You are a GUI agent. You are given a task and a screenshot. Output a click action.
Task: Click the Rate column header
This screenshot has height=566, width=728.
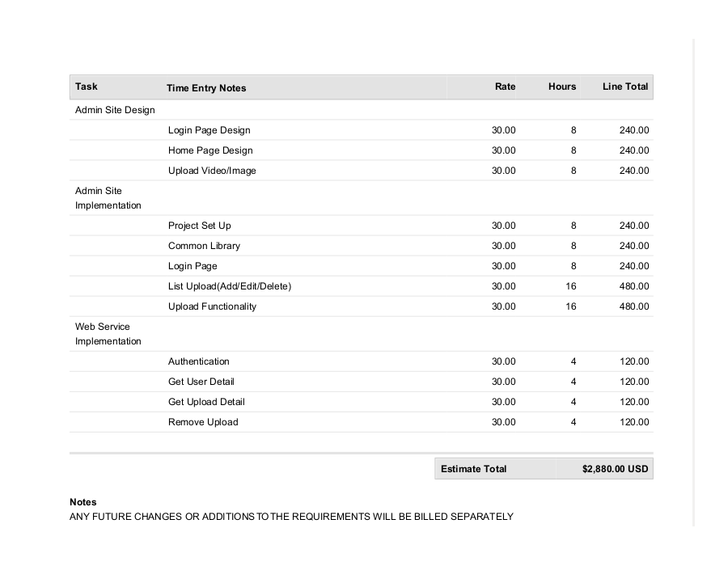pos(505,87)
